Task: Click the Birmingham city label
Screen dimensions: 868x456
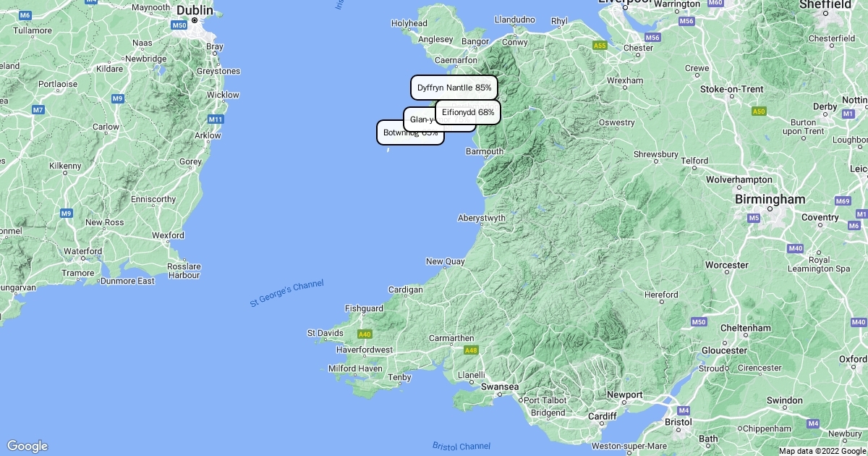Action: click(770, 199)
